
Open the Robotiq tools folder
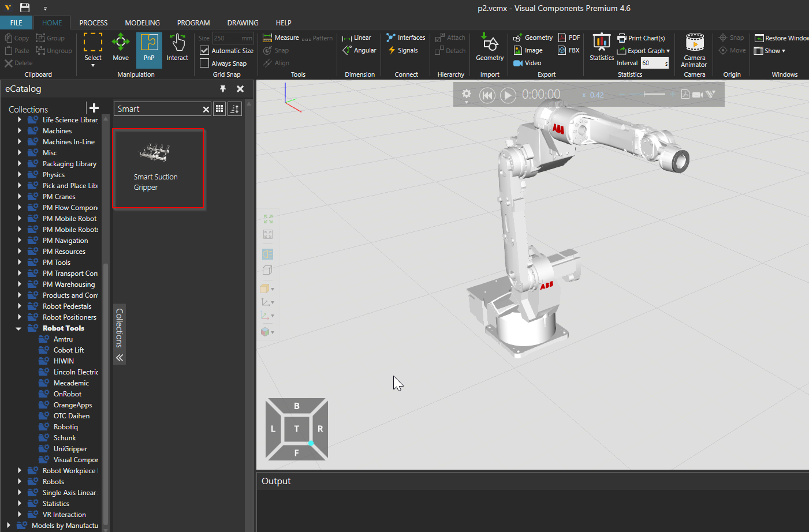65,427
